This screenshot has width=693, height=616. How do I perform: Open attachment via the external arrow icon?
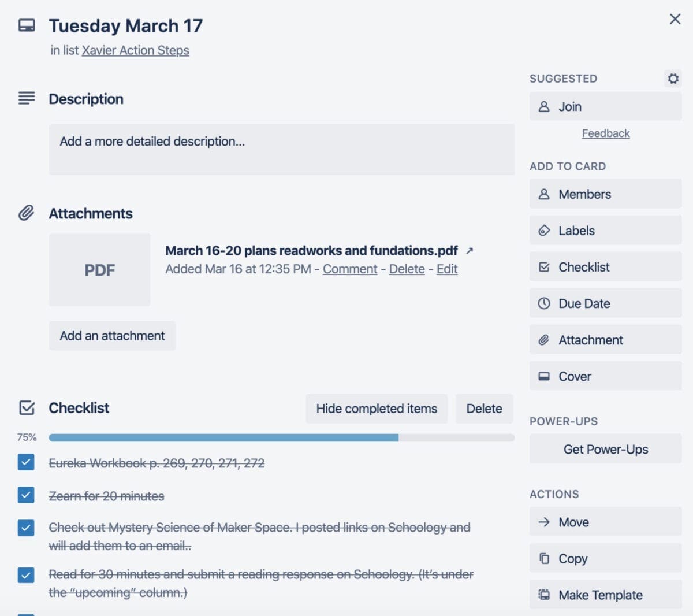coord(470,251)
